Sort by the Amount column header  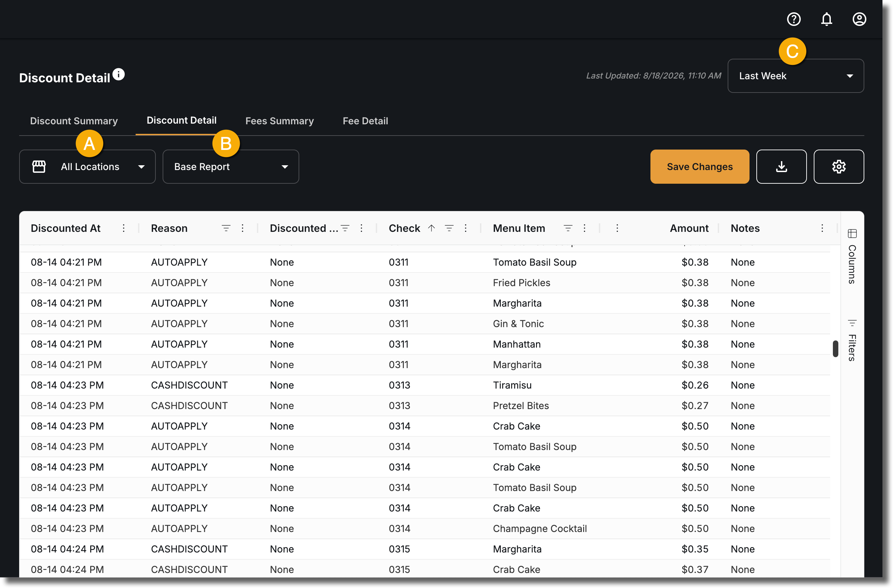pos(689,228)
